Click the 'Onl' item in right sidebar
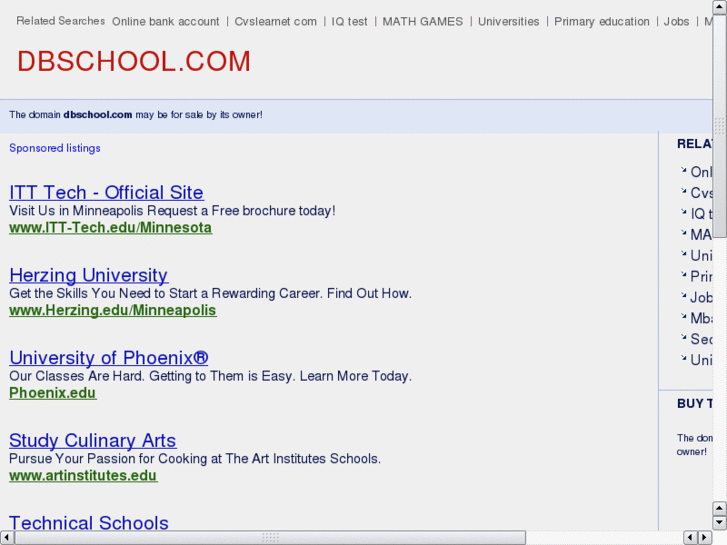Viewport: 727px width, 545px height. [x=701, y=172]
